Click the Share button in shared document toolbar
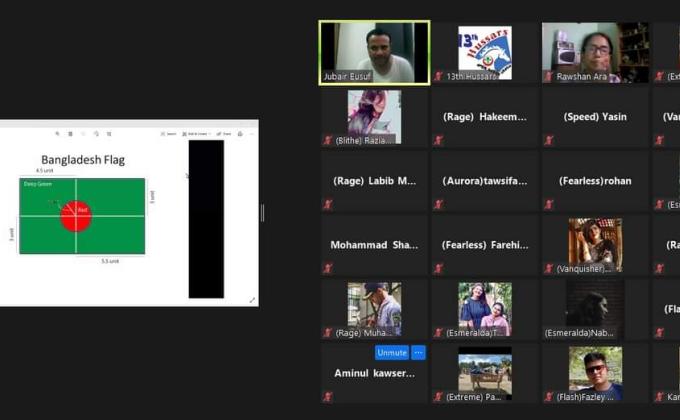The width and height of the screenshot is (680, 420). pyautogui.click(x=224, y=133)
